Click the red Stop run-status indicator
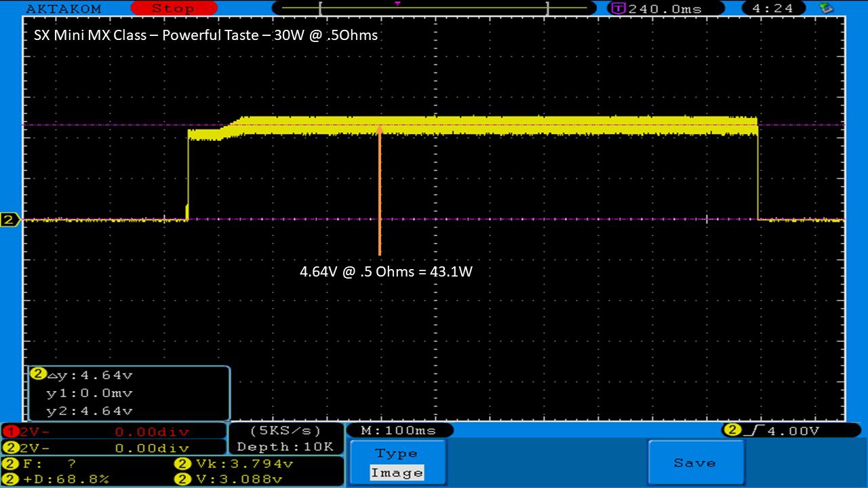Screen dimensions: 868x488 [172, 9]
